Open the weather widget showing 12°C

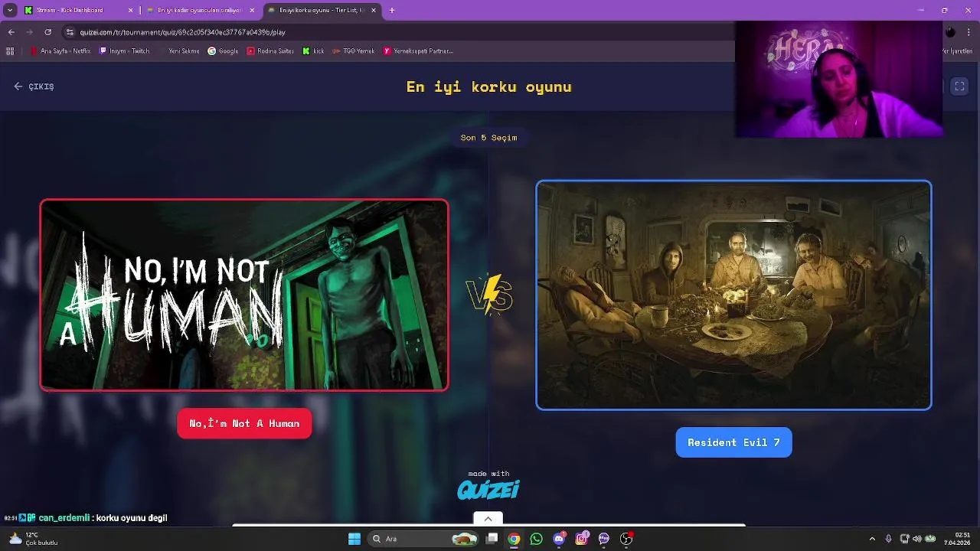tap(32, 539)
